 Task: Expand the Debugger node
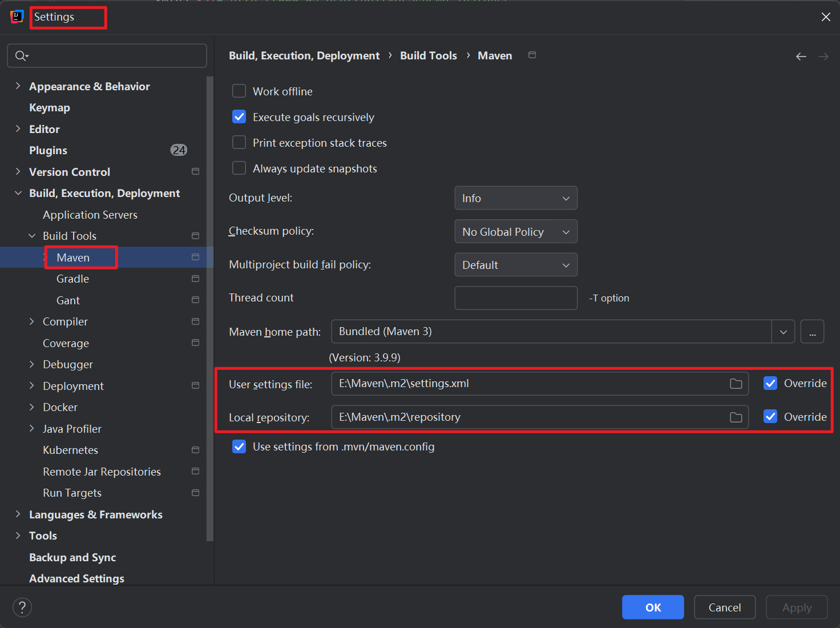(31, 364)
